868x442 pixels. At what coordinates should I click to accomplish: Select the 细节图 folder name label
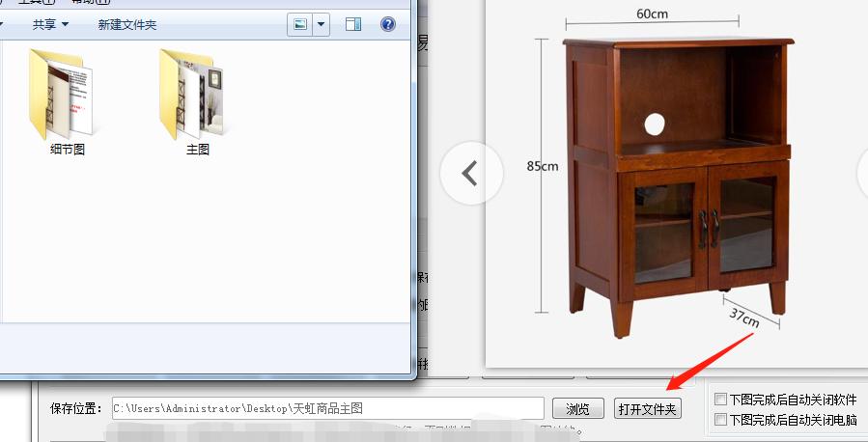(x=68, y=150)
